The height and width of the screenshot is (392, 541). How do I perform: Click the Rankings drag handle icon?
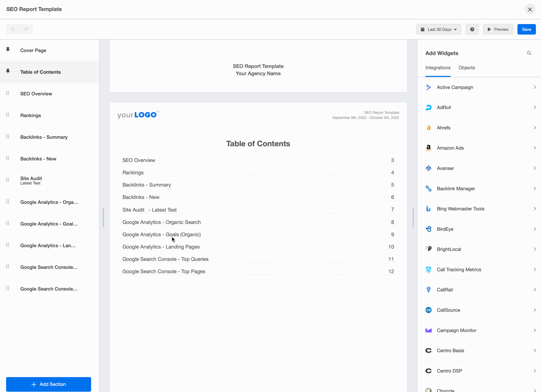tap(7, 115)
